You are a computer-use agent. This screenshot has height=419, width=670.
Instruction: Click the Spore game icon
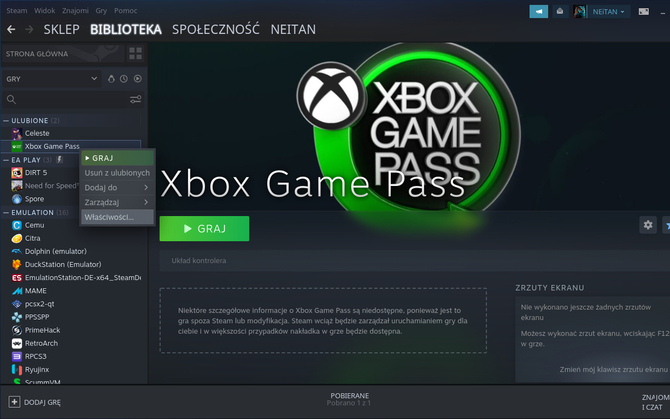pyautogui.click(x=17, y=199)
